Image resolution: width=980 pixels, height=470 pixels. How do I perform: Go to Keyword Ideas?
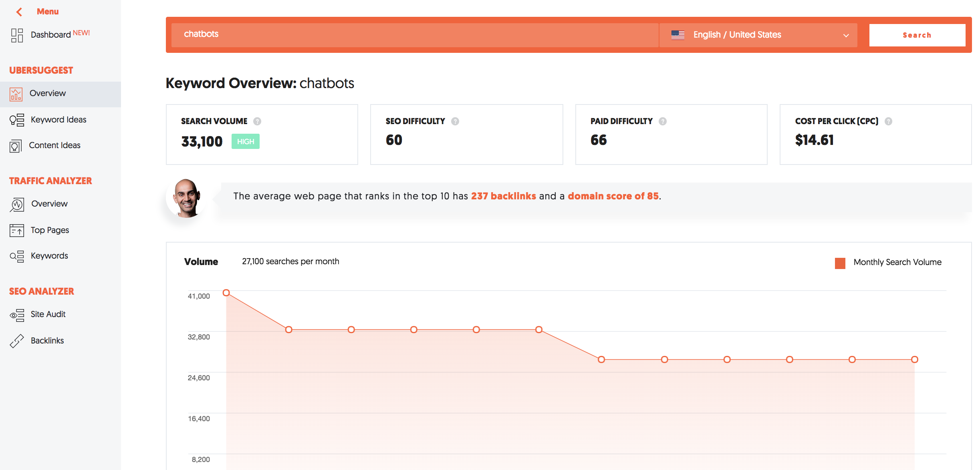[58, 120]
